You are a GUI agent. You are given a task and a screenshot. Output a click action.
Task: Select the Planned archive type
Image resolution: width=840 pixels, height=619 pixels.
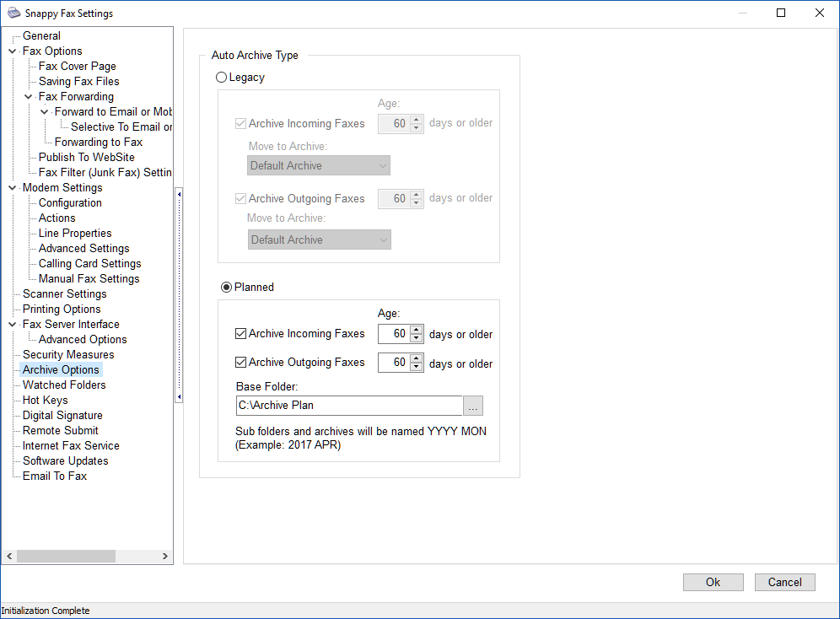[226, 287]
